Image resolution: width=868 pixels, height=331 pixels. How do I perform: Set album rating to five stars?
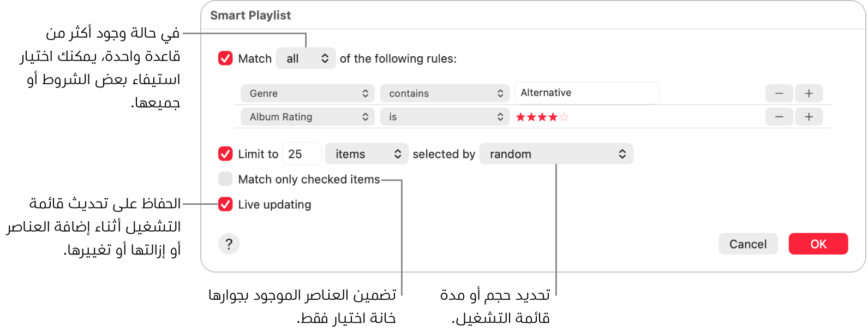(564, 117)
